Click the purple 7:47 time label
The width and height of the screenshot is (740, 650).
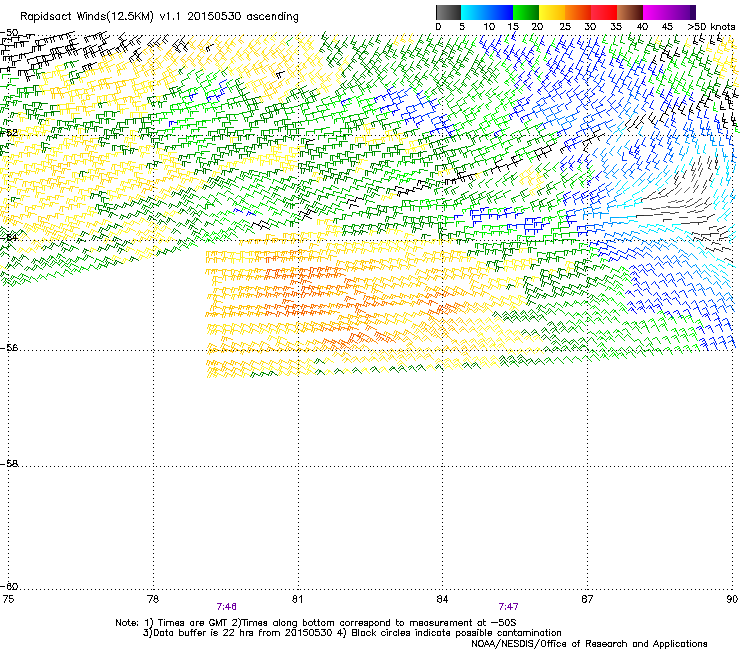(x=508, y=607)
